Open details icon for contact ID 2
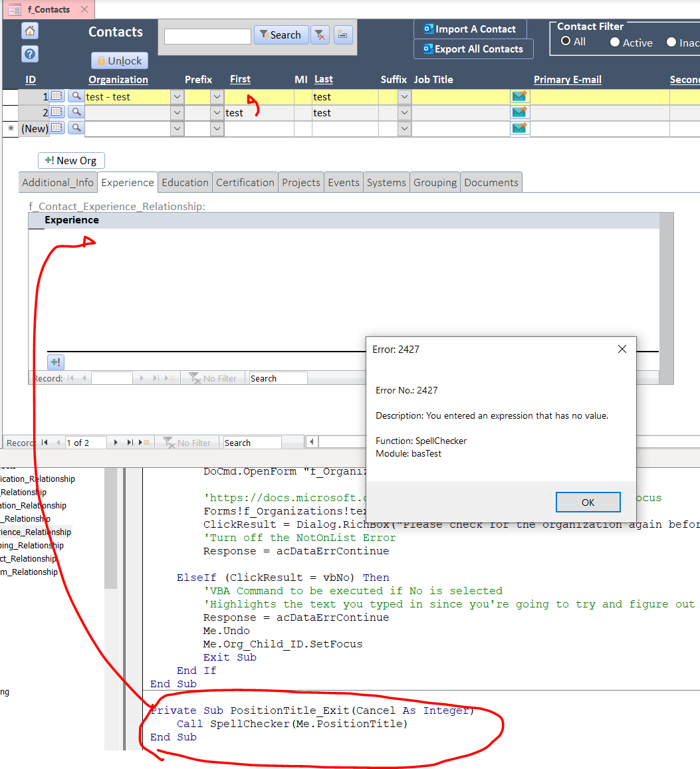The height and width of the screenshot is (769, 700). 57,112
